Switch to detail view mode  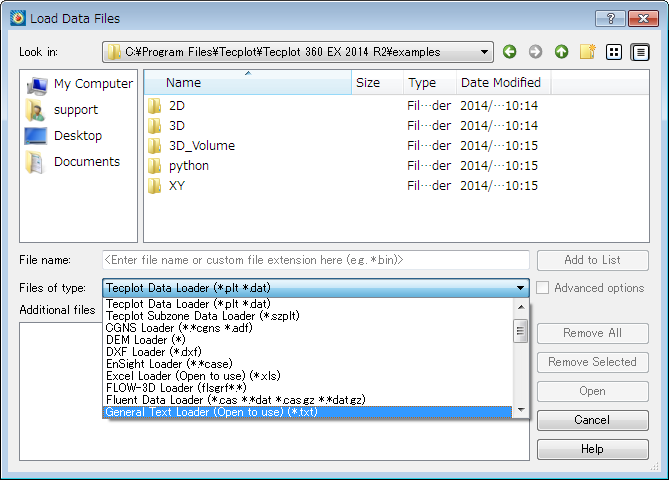pos(640,52)
